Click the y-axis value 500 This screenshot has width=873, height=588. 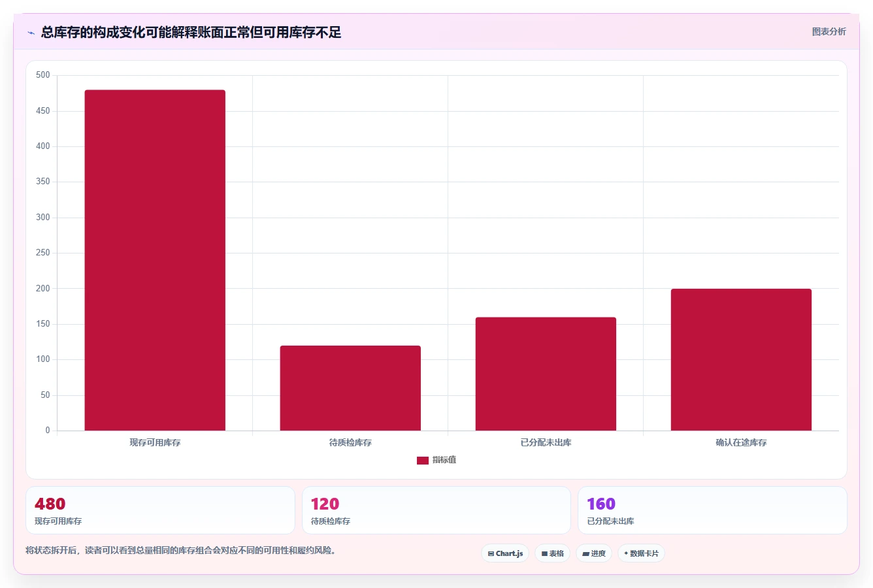coord(43,75)
